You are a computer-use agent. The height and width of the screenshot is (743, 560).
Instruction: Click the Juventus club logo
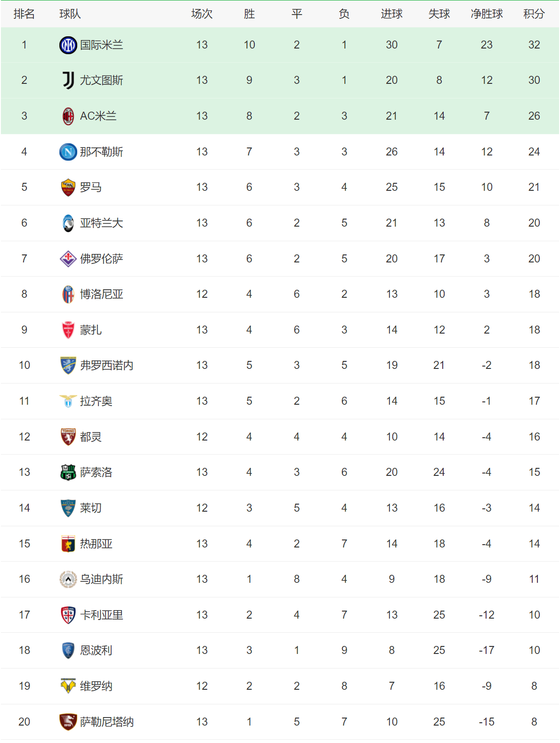[68, 80]
